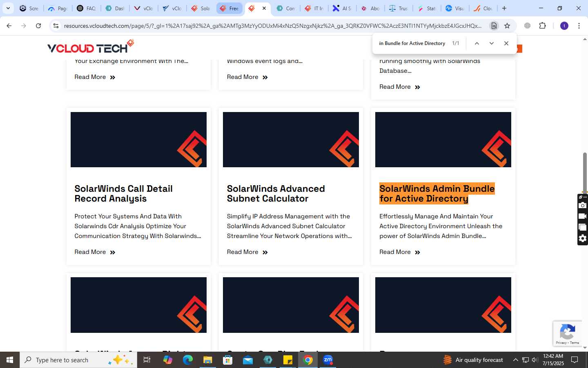Open File Explorer from taskbar

click(x=207, y=360)
